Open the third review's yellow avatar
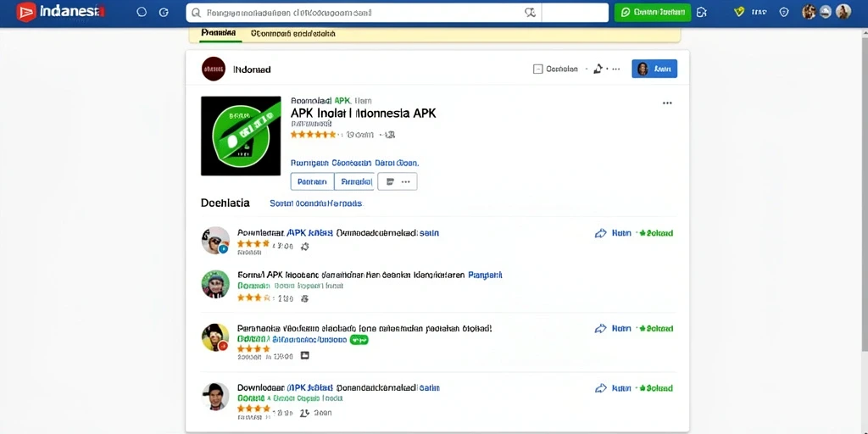This screenshot has width=868, height=434. pyautogui.click(x=215, y=337)
